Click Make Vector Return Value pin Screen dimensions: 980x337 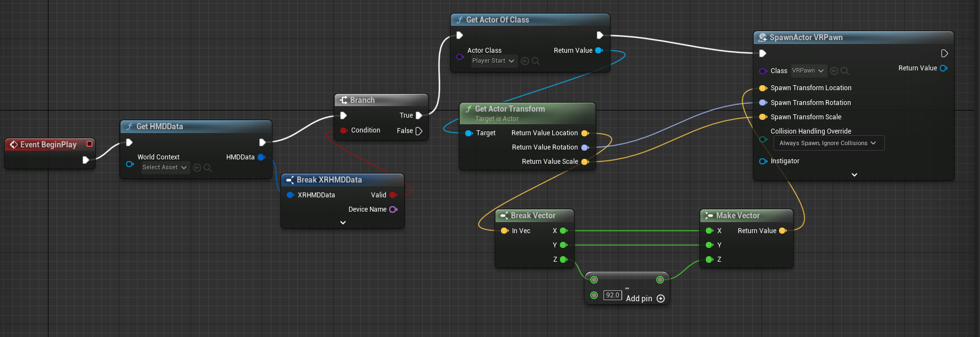point(783,231)
